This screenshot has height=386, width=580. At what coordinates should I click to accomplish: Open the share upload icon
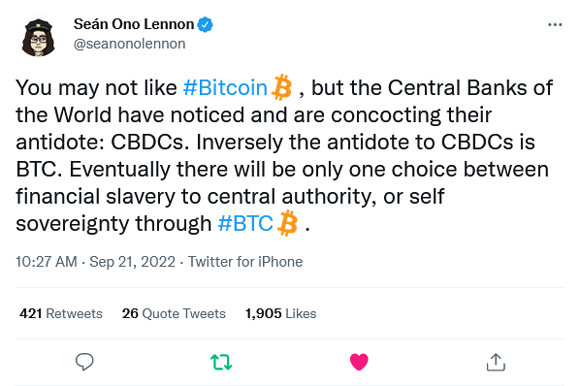click(496, 362)
